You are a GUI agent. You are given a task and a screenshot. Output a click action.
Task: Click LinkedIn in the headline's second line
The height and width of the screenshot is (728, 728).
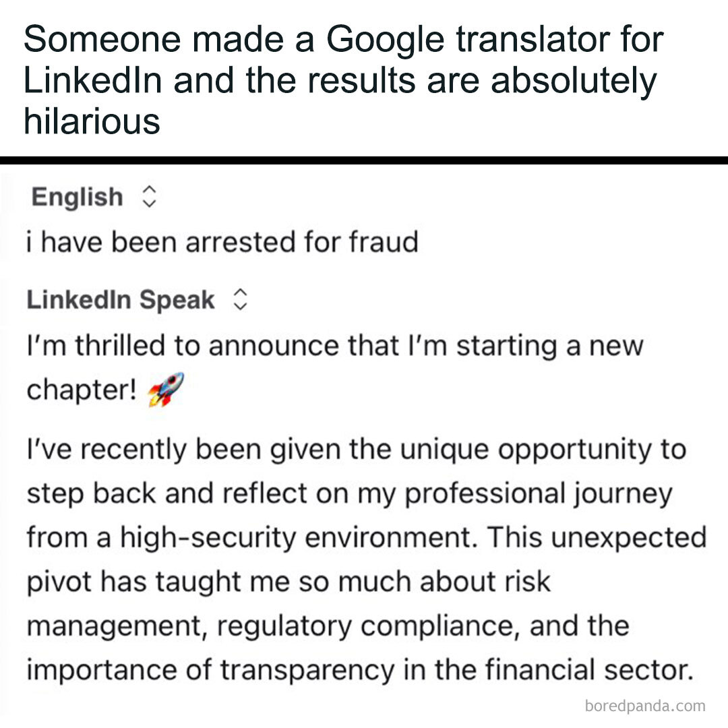[x=91, y=82]
